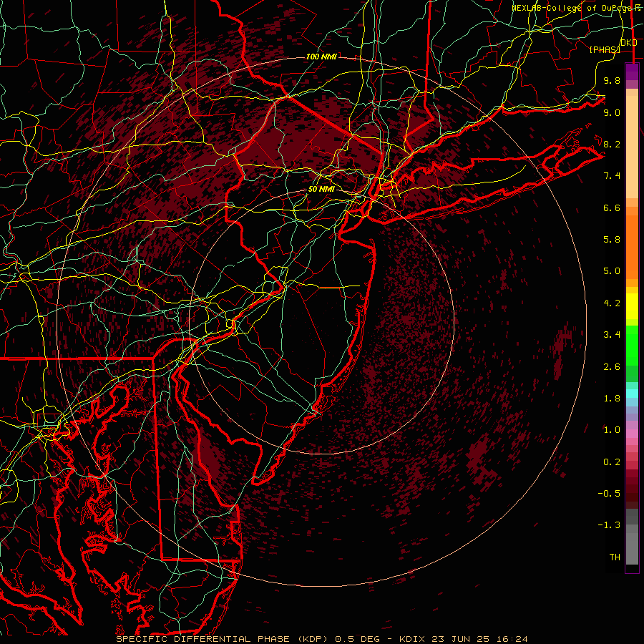Click "SPECIFIC DIFFERENTIAL PHASE (KDP)" caption text
Screen dimensions: 644x644
coord(222,639)
